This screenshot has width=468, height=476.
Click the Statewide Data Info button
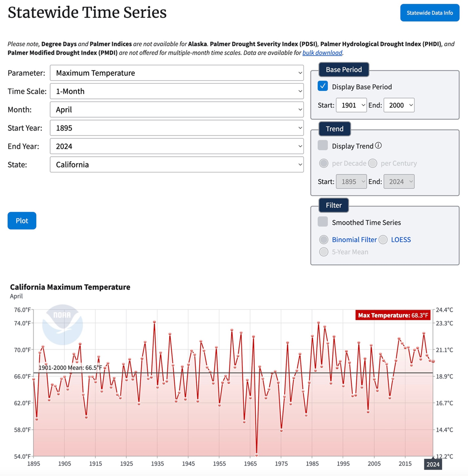tap(430, 13)
